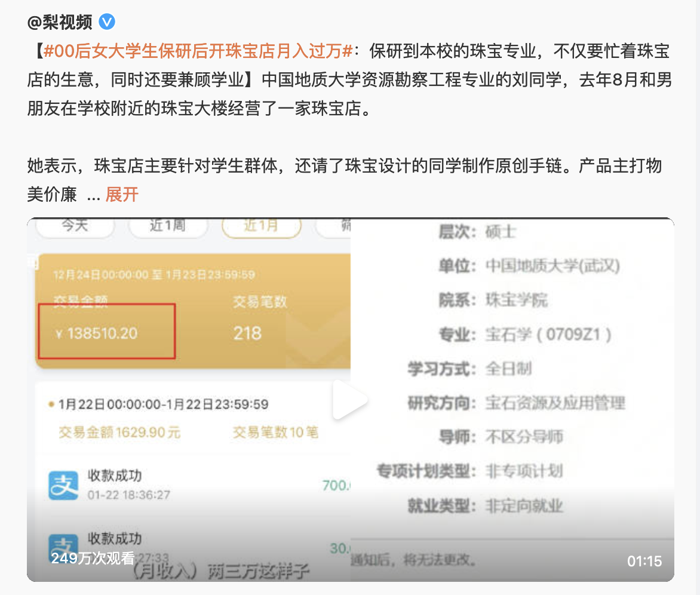Click the Alipay icon beside 01-22 18:36:27
The width and height of the screenshot is (700, 595).
point(63,485)
